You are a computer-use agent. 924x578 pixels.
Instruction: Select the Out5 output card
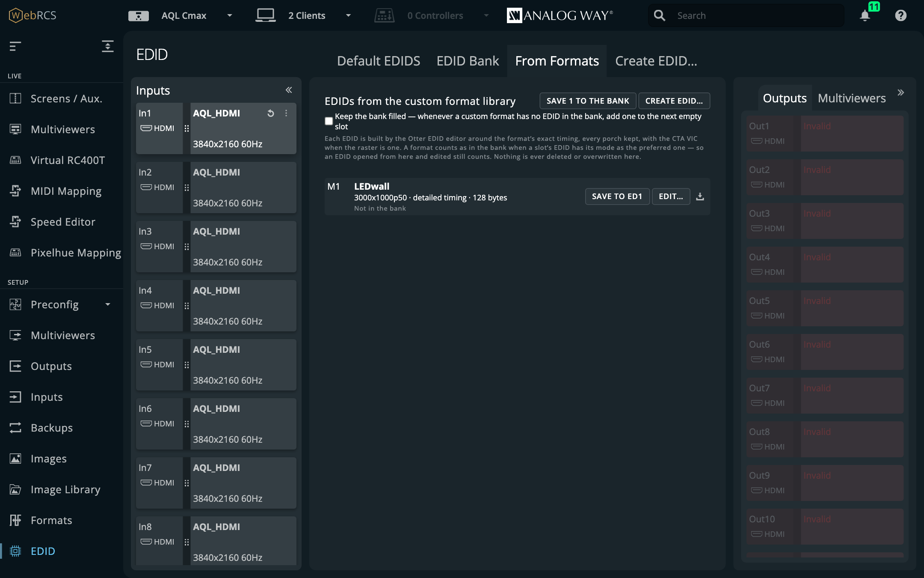(x=825, y=308)
